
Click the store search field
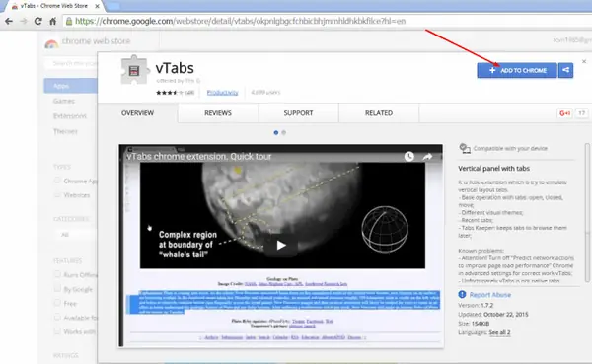[x=71, y=63]
